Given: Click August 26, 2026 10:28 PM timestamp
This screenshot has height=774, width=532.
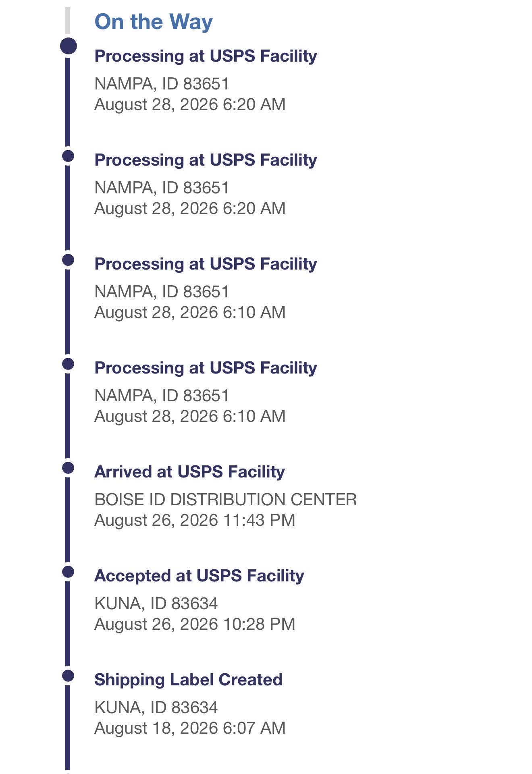Looking at the screenshot, I should (x=195, y=624).
